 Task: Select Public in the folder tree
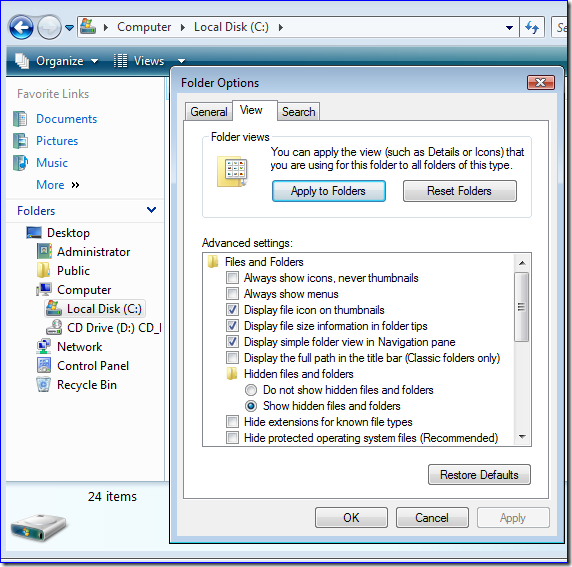pos(73,271)
